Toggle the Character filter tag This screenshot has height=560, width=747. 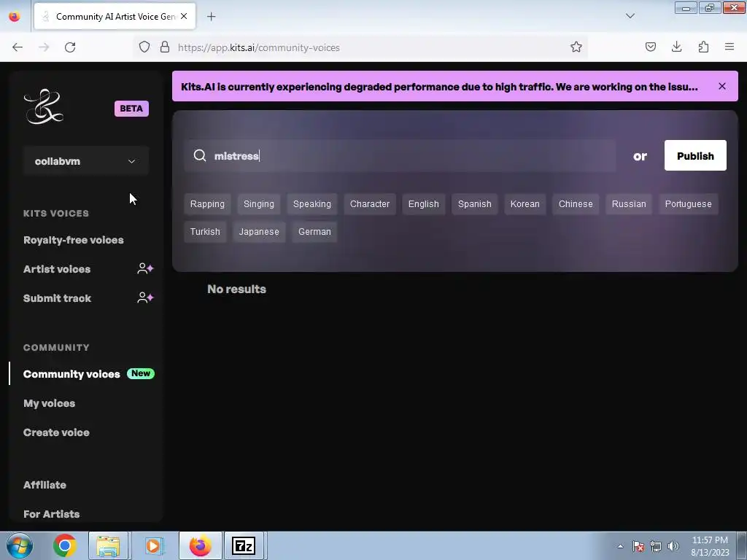click(370, 204)
